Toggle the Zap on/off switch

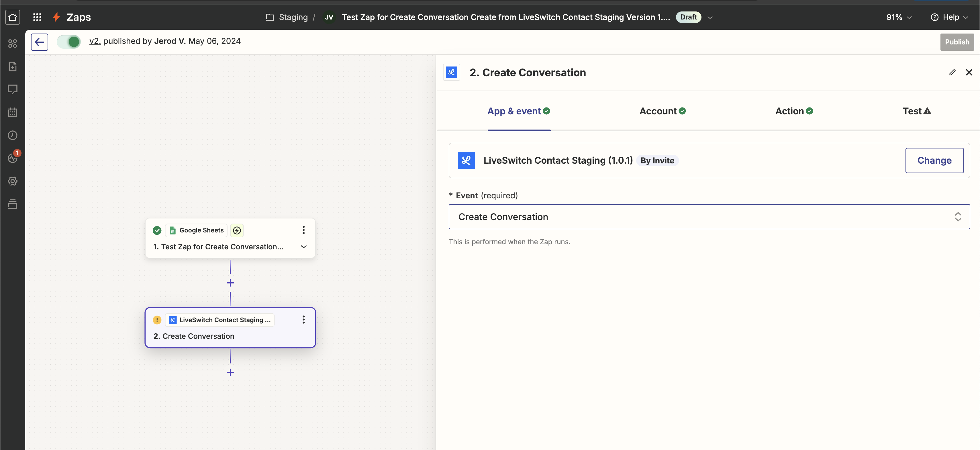69,42
